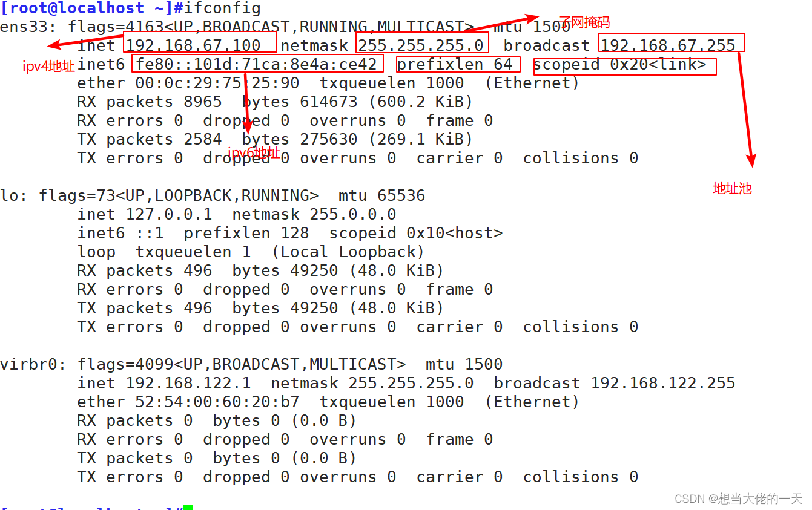Click the 'prefixlen 128' value
812x510 pixels.
click(246, 233)
